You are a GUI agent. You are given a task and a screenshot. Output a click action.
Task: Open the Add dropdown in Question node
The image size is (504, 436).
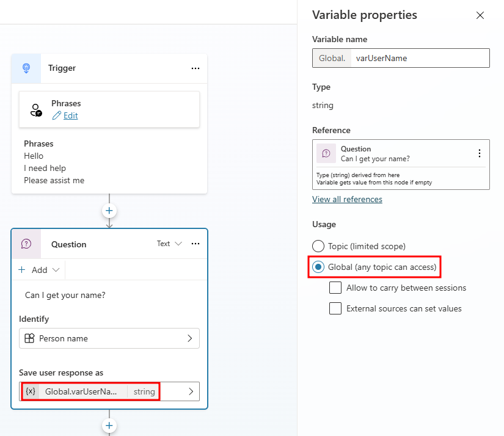pyautogui.click(x=38, y=269)
